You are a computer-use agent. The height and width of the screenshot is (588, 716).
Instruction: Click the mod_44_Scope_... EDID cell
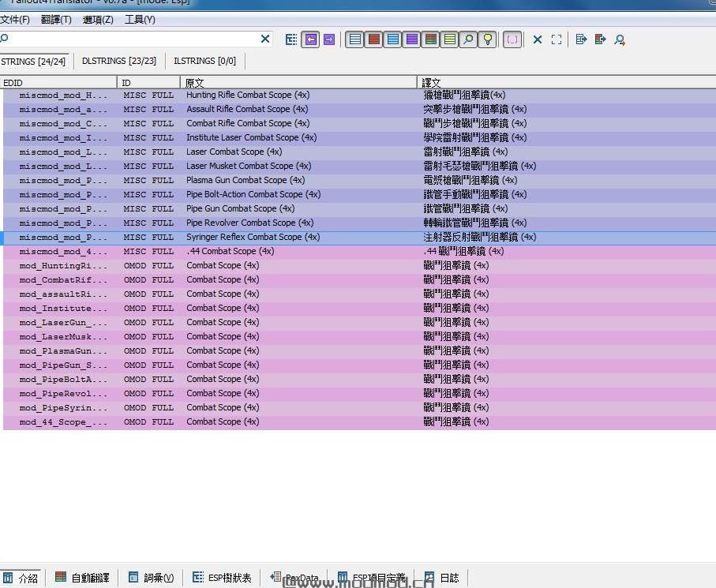click(63, 421)
